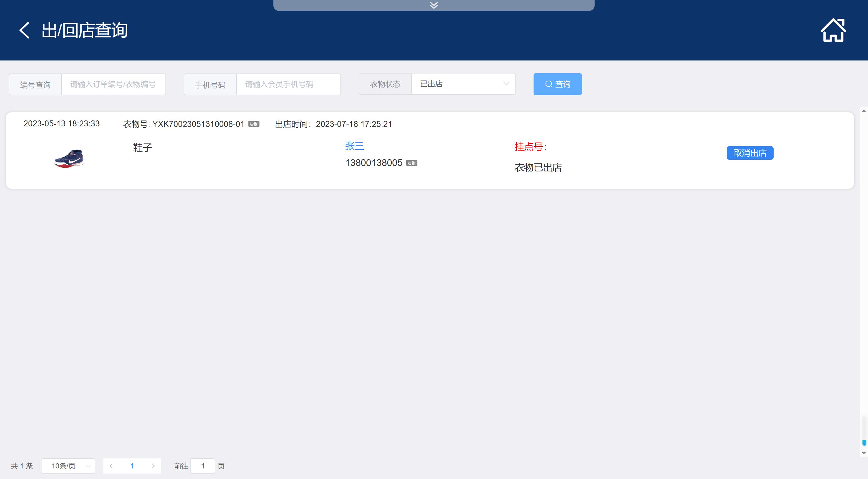
Task: Click the search magnifier query button
Action: [557, 84]
